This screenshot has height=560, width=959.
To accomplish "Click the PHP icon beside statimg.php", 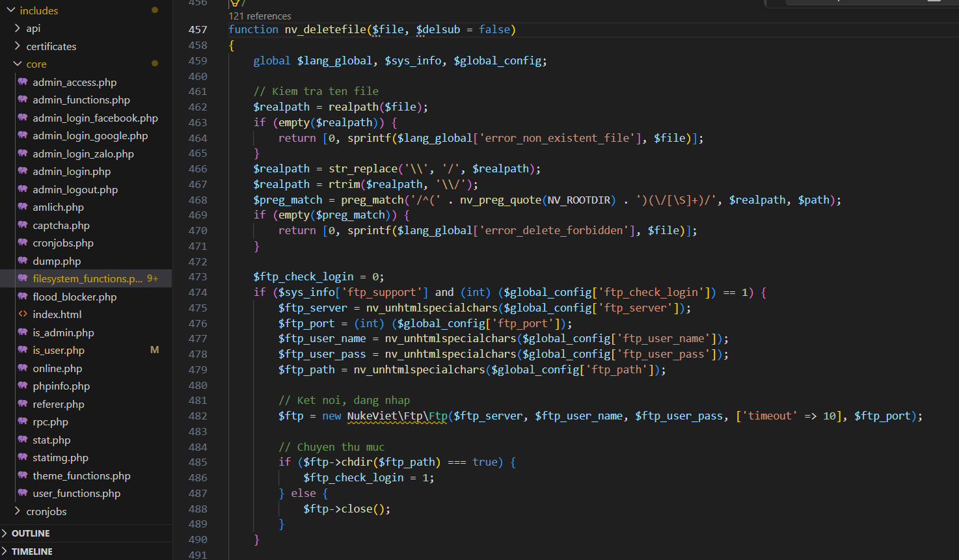I will (x=23, y=457).
